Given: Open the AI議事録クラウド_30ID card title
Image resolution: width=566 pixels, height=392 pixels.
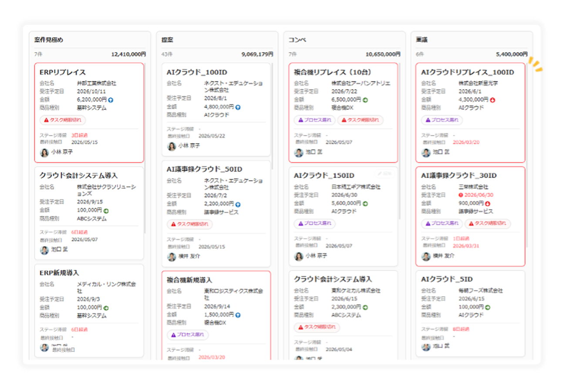Looking at the screenshot, I should point(459,176).
